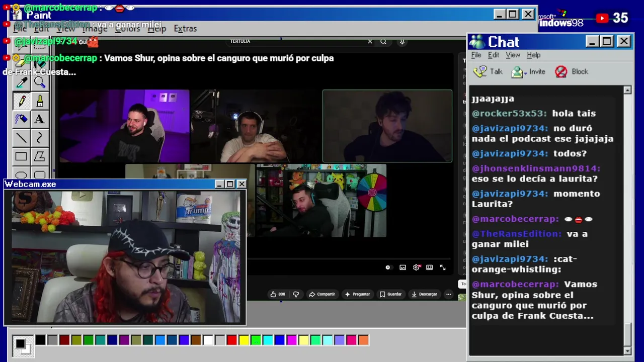Select the Rectangle shape tool

point(21,156)
